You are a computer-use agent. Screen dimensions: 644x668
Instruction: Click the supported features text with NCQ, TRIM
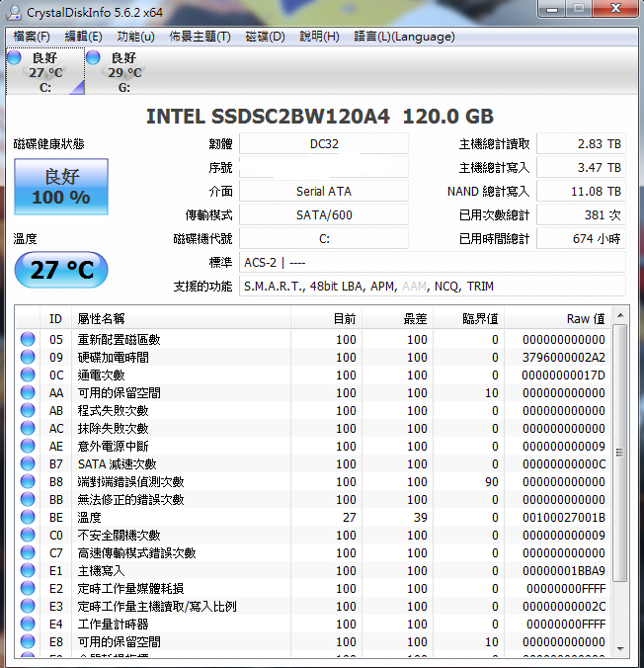(x=433, y=286)
